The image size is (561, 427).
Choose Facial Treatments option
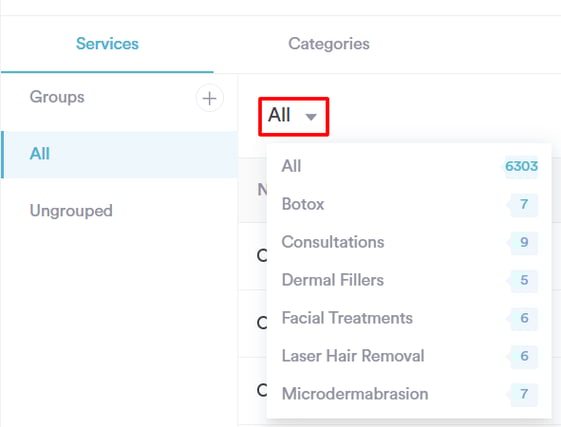(x=409, y=318)
